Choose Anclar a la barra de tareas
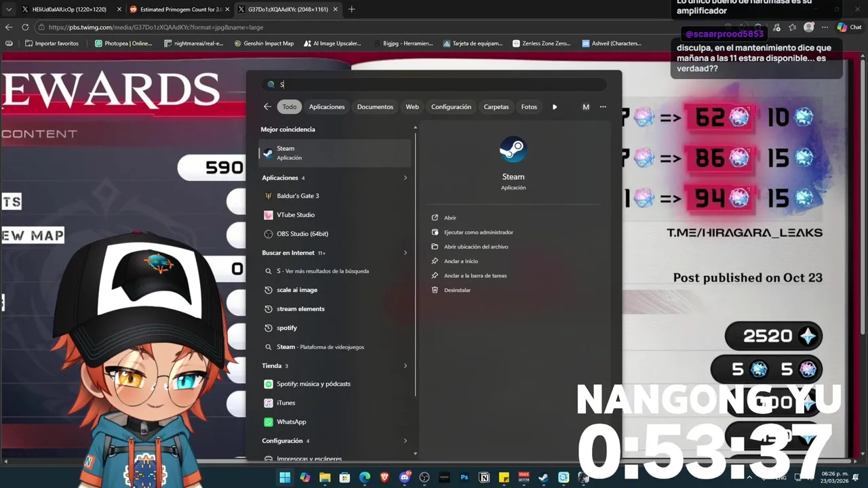Screen dimensions: 868x488 pos(475,275)
